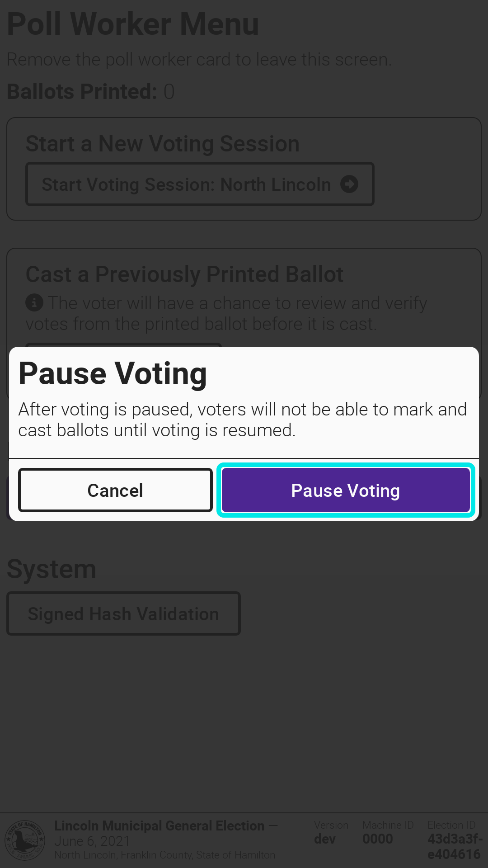Image resolution: width=488 pixels, height=868 pixels.
Task: Open Signed Hash Validation
Action: tap(123, 613)
